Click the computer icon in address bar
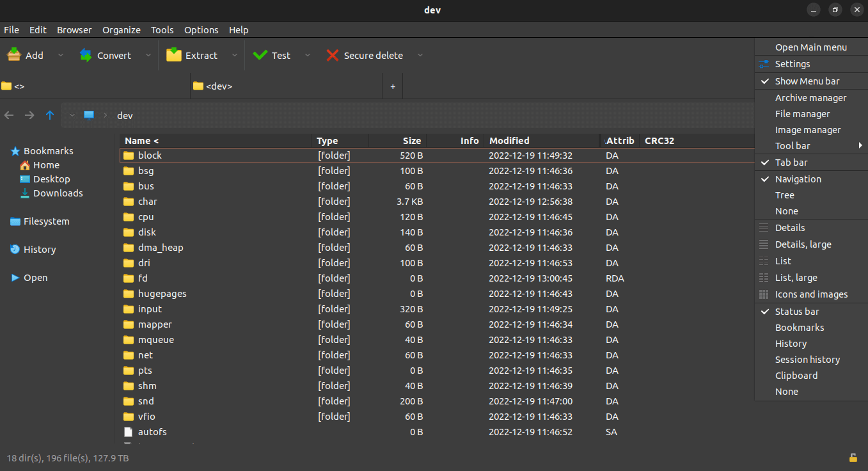 89,115
